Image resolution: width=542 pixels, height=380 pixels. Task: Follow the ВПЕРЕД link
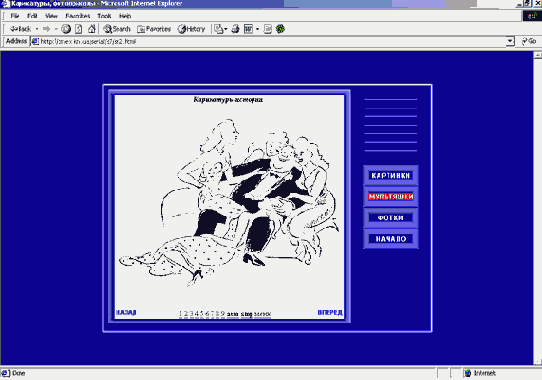click(x=330, y=313)
